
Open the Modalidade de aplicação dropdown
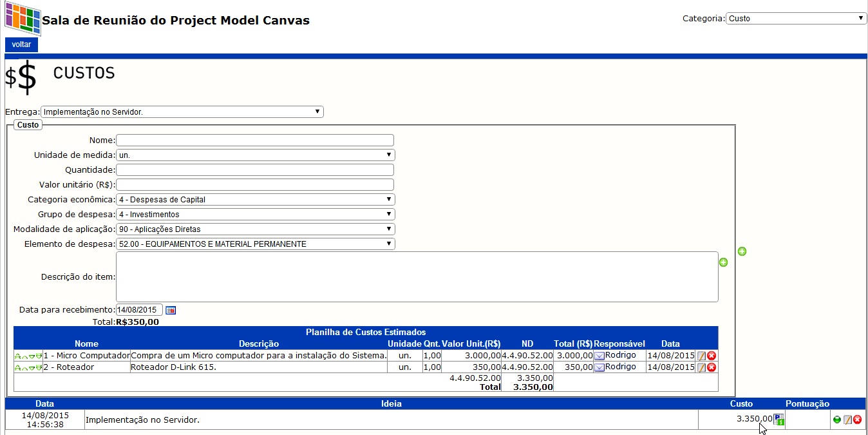click(x=256, y=229)
